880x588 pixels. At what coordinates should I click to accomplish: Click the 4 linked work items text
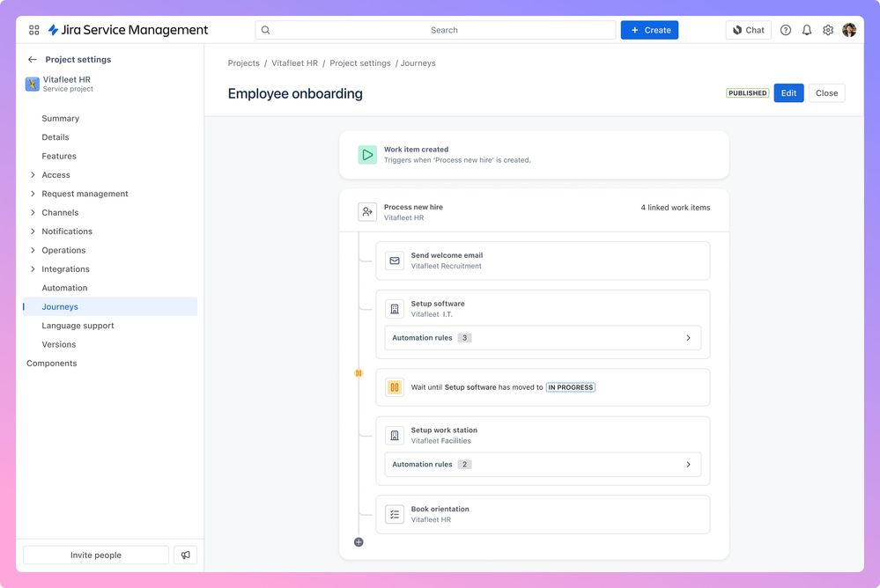click(675, 208)
